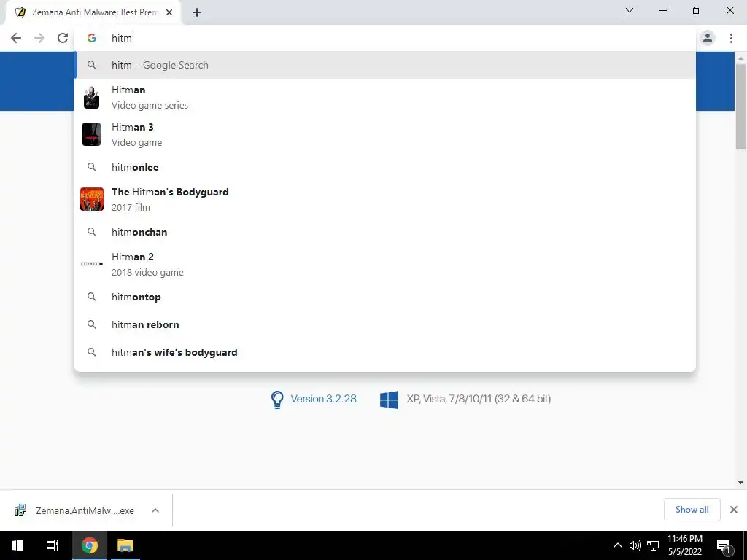The width and height of the screenshot is (747, 560).
Task: Click the Chrome taskbar icon
Action: coord(90,545)
